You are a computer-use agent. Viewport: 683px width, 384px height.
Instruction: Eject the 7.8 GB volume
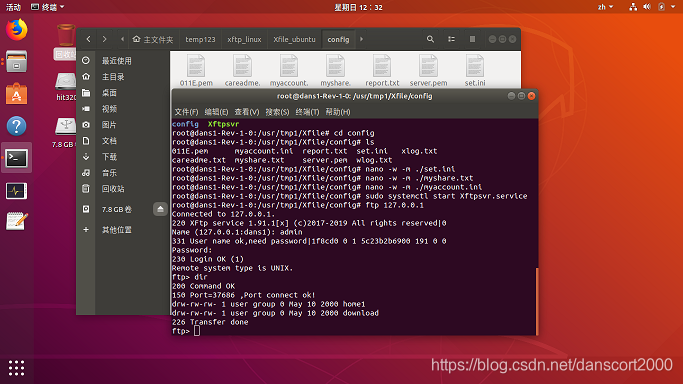(160, 209)
